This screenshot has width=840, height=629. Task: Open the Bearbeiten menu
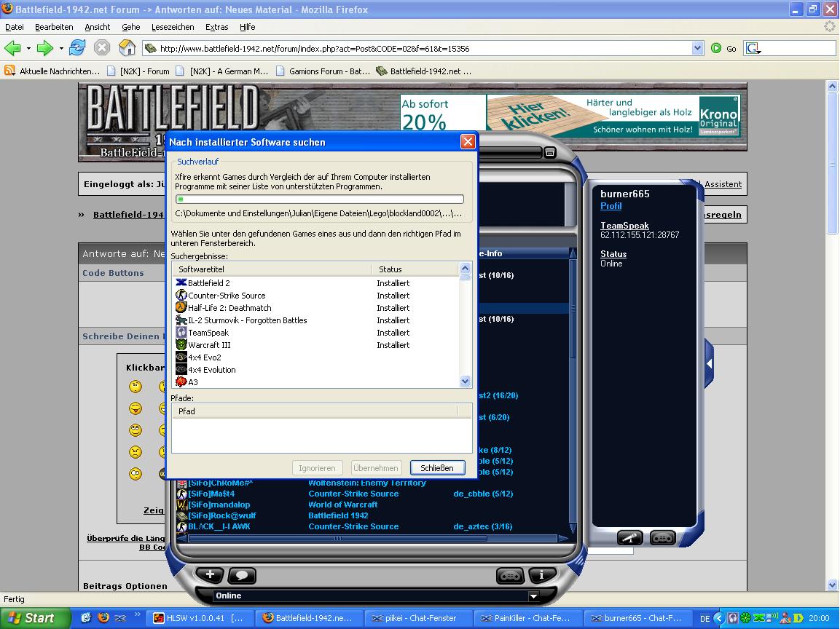[54, 27]
